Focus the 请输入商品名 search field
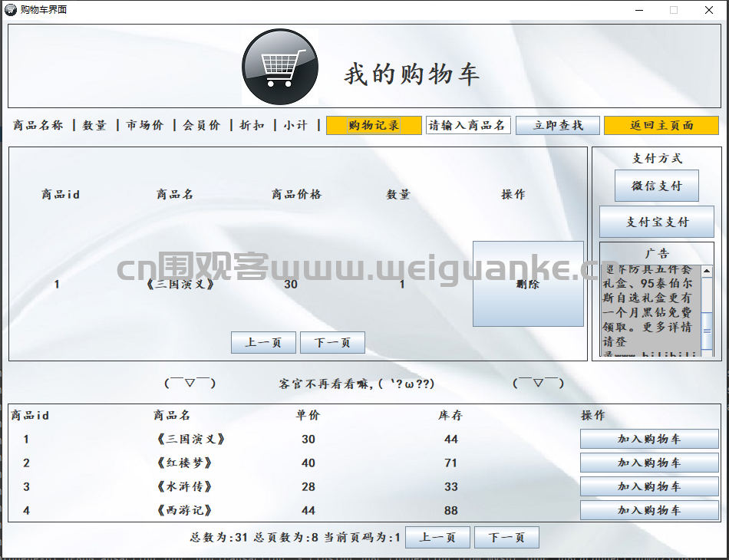The width and height of the screenshot is (729, 560). tap(468, 126)
